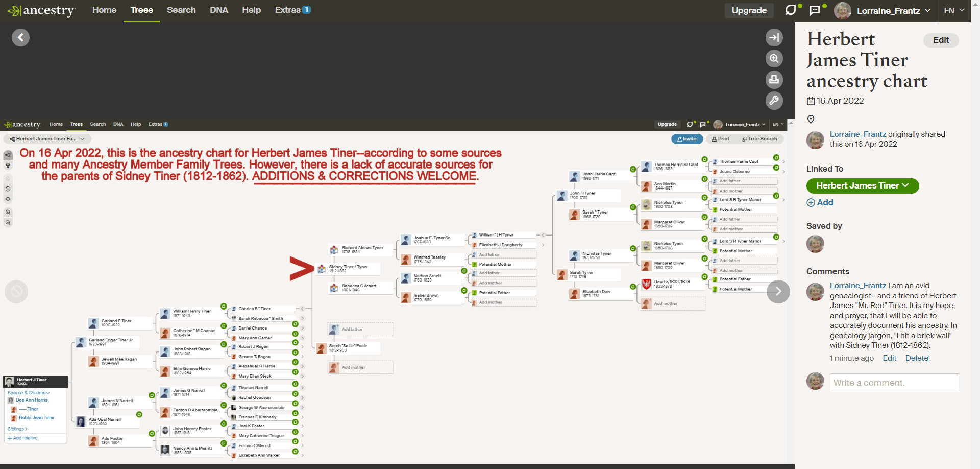Click the back arrow button
Viewport: 980px width, 469px height.
click(x=20, y=37)
